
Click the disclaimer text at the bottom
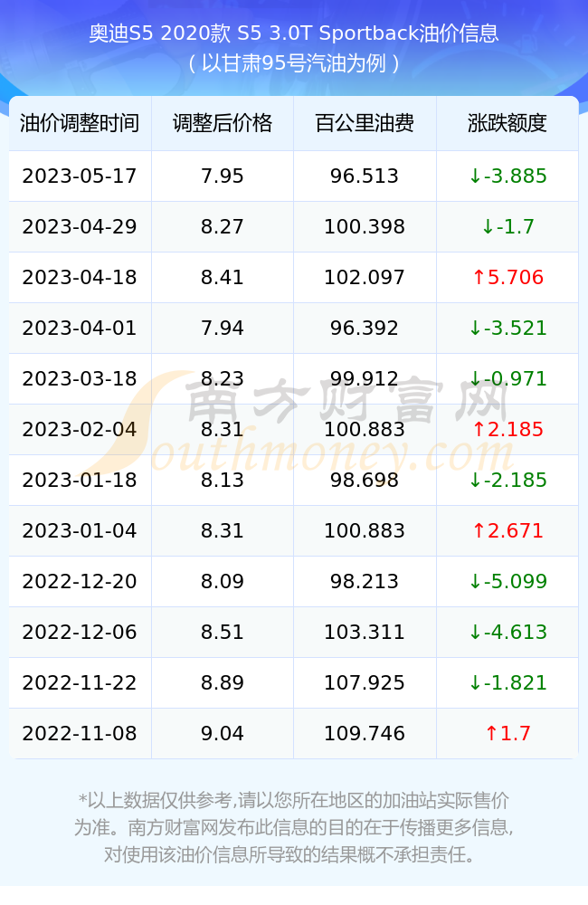[294, 827]
